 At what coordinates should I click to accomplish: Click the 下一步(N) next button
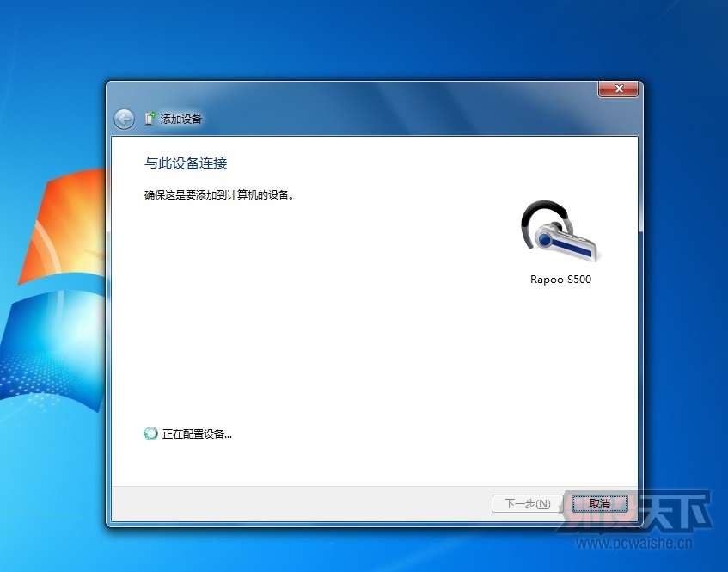(527, 504)
